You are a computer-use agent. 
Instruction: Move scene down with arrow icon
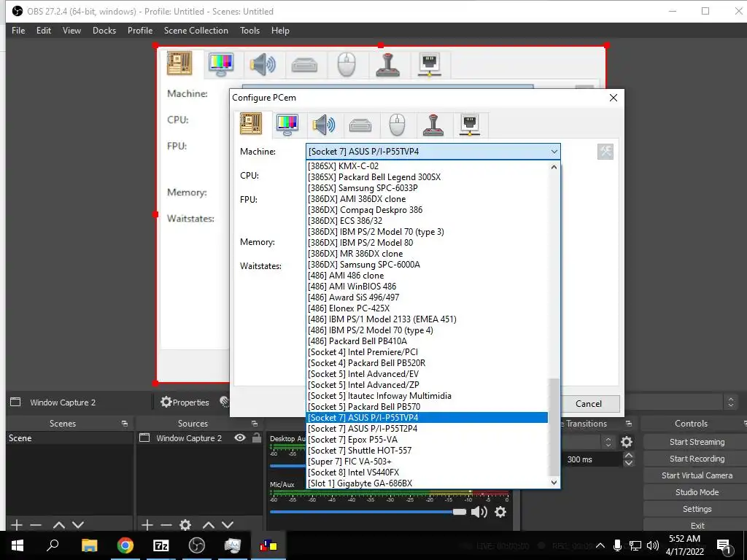[x=78, y=525]
